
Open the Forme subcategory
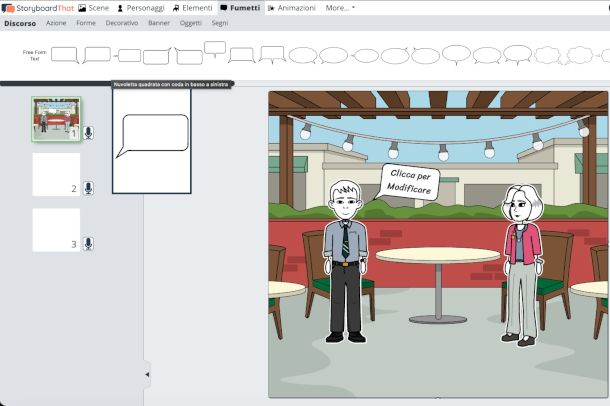pyautogui.click(x=86, y=23)
